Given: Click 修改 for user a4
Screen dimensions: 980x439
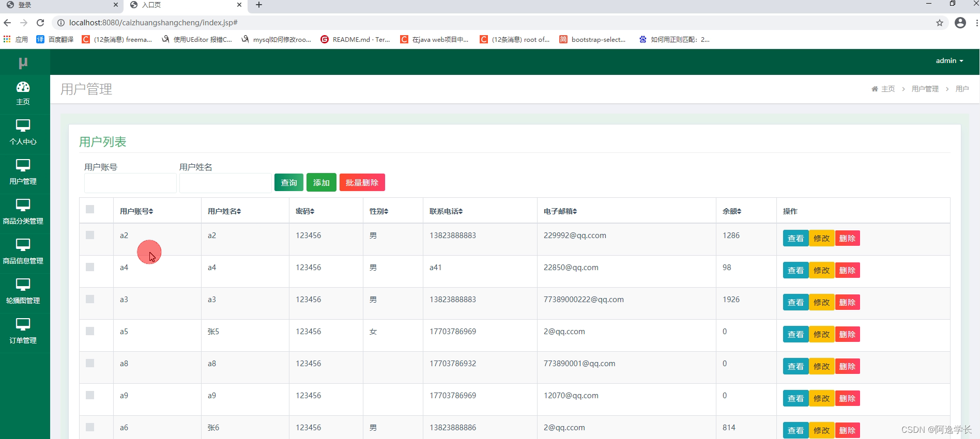Looking at the screenshot, I should tap(822, 270).
